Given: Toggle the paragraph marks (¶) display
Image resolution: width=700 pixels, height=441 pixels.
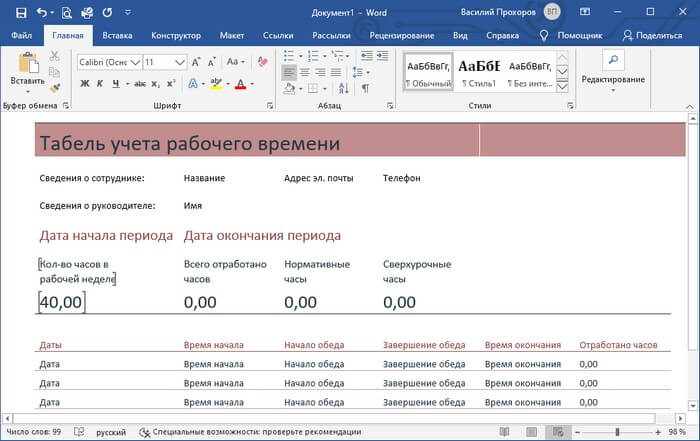Looking at the screenshot, I should pyautogui.click(x=365, y=88).
